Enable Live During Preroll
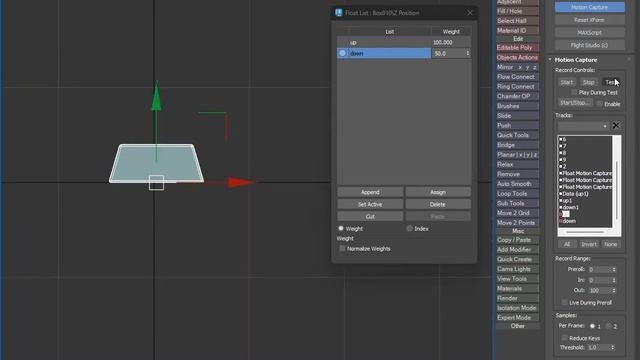 (564, 302)
